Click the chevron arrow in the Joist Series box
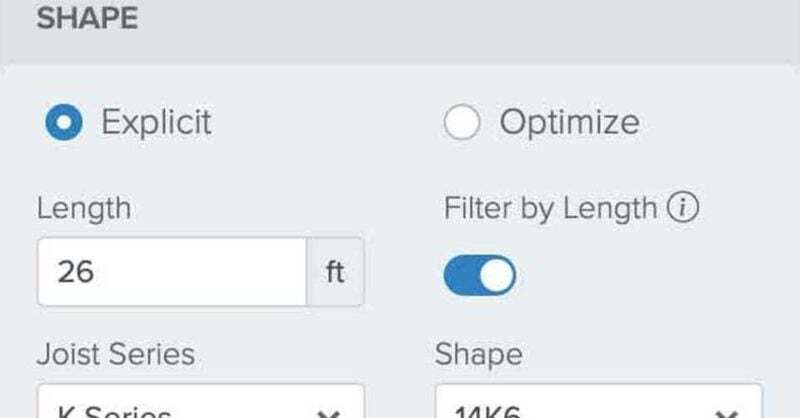The height and width of the screenshot is (418, 800). [x=328, y=412]
